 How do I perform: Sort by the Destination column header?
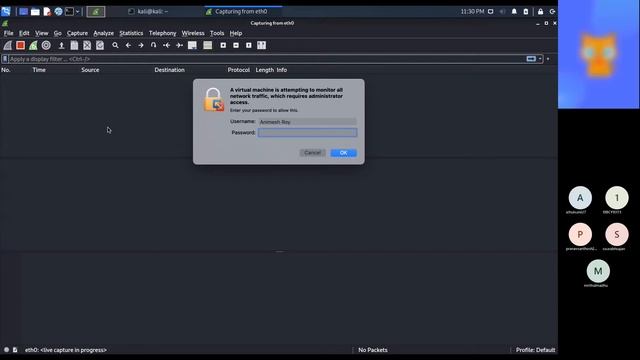(x=169, y=70)
